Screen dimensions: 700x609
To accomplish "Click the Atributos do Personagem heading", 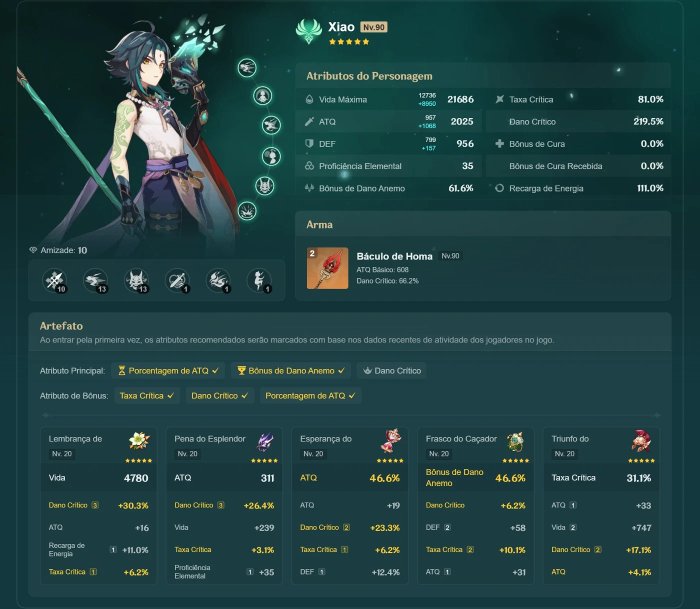I will click(x=369, y=76).
